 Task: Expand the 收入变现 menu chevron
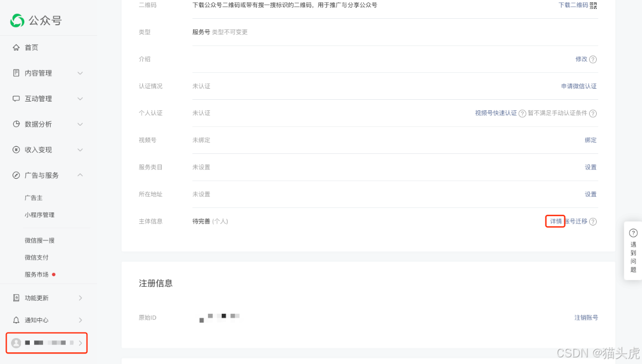(x=81, y=150)
